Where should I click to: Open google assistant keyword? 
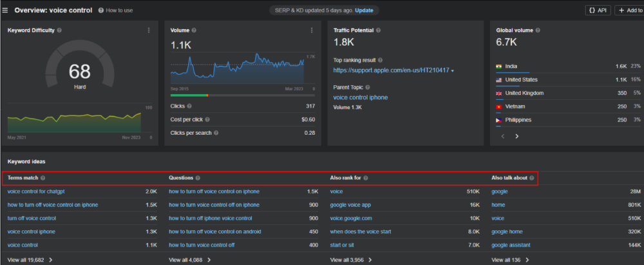(x=511, y=245)
